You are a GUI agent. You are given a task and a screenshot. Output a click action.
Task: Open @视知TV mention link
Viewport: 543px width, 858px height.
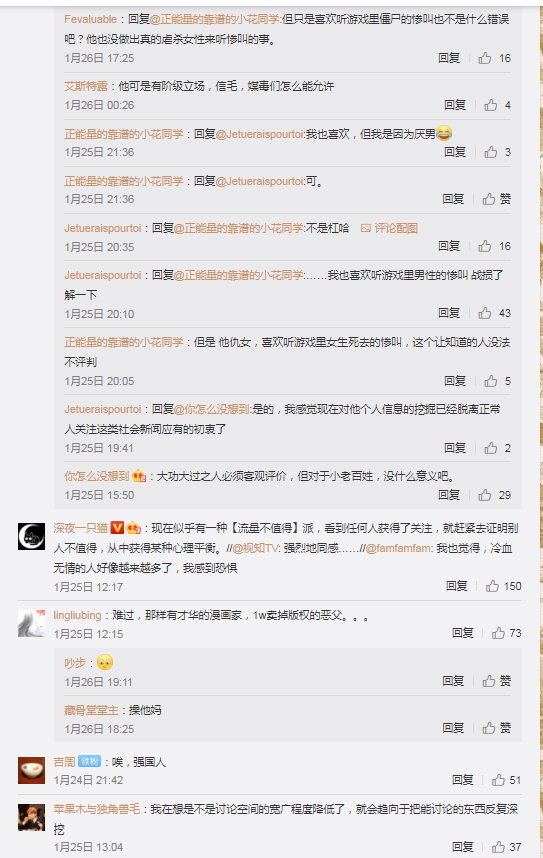click(256, 548)
